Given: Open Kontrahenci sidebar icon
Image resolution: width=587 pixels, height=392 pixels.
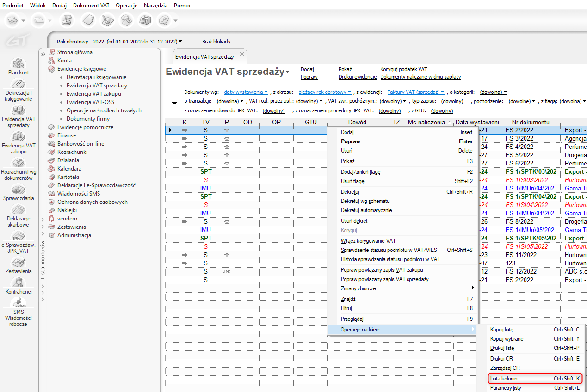Looking at the screenshot, I should pos(19,282).
